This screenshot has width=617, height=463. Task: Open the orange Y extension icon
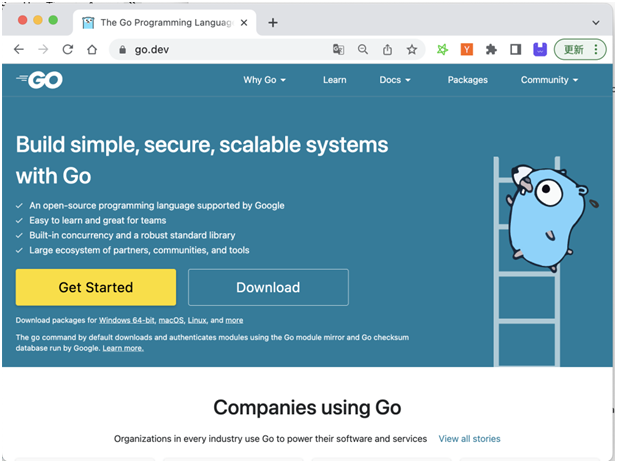[467, 50]
